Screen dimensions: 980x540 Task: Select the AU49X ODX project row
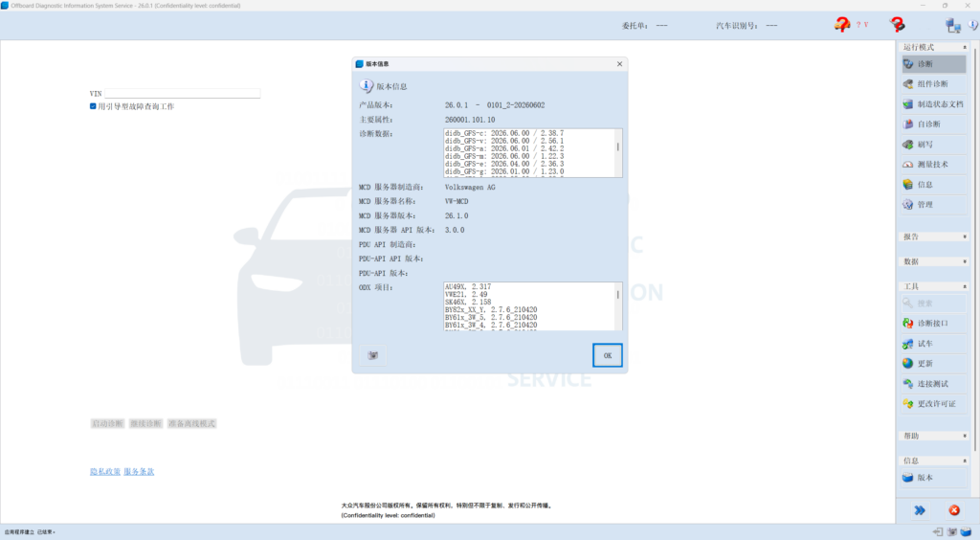pos(467,287)
